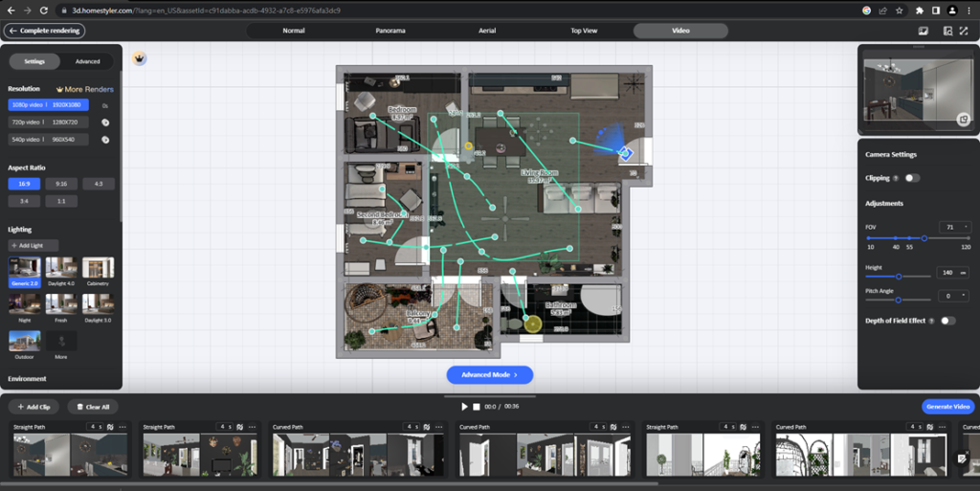This screenshot has height=491, width=980.
Task: Enter fullscreen mode with the expand icon
Action: [966, 31]
